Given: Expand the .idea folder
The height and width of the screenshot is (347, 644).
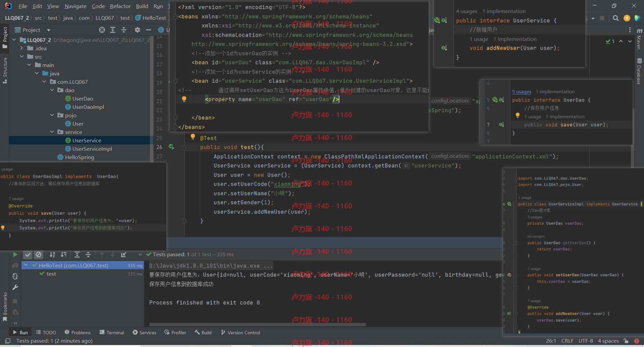Looking at the screenshot, I should 22,48.
